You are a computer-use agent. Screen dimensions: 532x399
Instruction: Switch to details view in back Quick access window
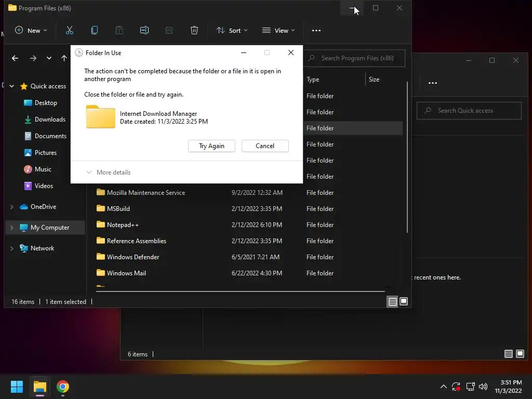pyautogui.click(x=508, y=354)
